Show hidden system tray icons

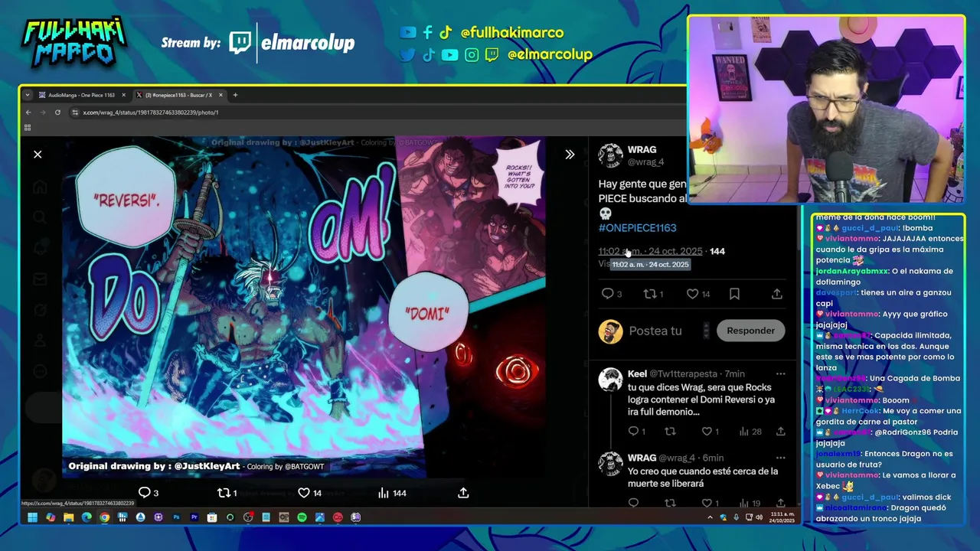(x=710, y=517)
